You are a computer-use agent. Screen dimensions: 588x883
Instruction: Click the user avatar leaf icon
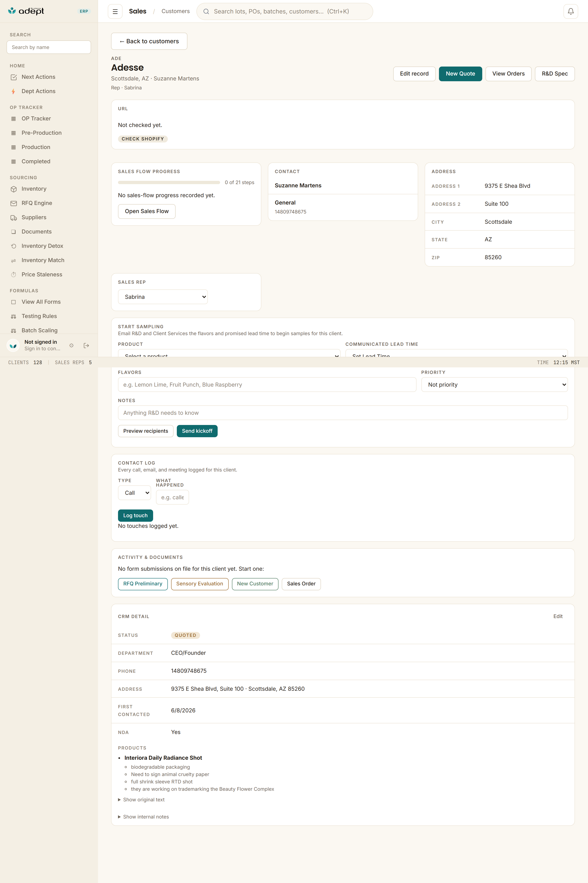(x=13, y=346)
